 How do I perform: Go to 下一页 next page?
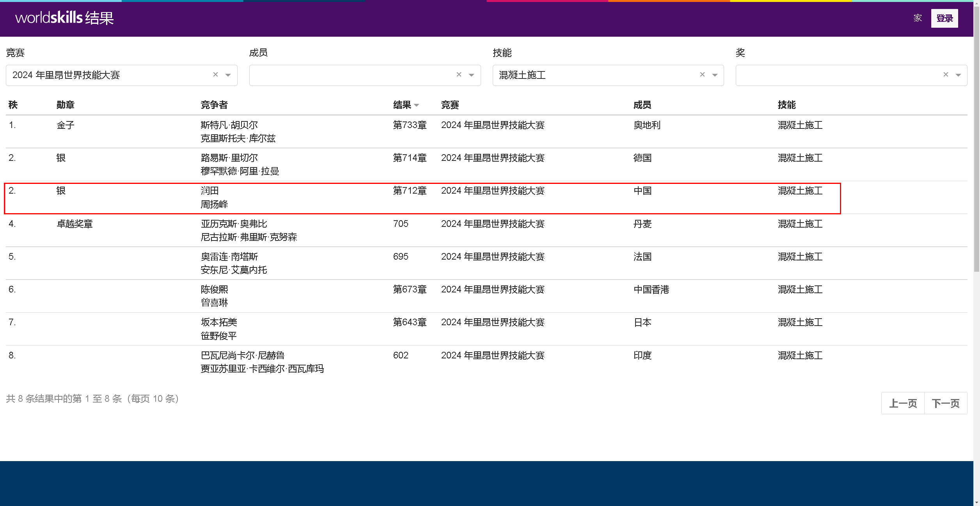[945, 403]
